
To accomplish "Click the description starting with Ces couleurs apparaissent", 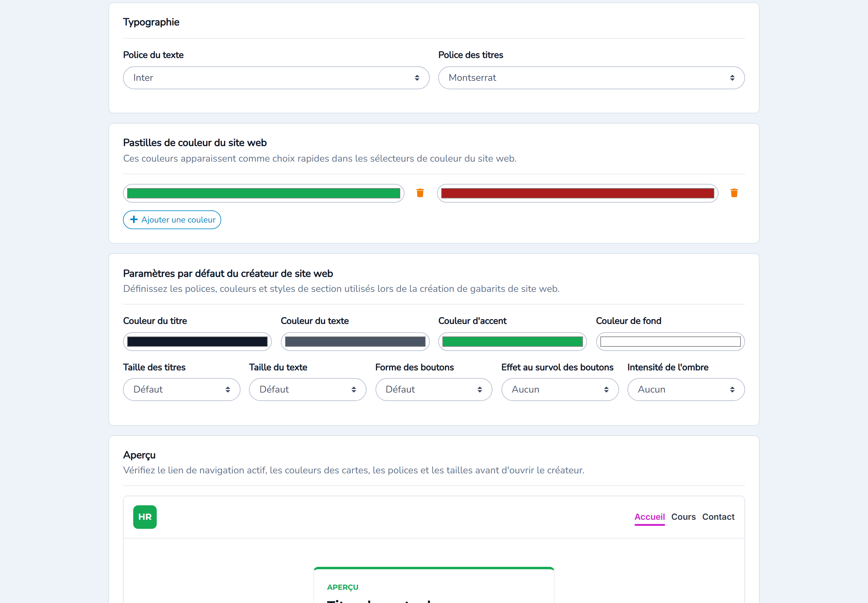I will coord(319,159).
